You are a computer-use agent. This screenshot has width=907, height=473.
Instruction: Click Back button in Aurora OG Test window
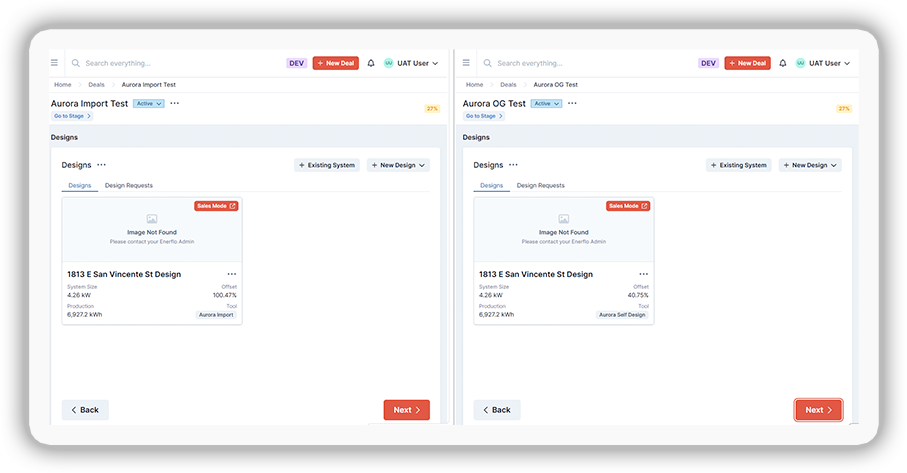[x=497, y=410]
